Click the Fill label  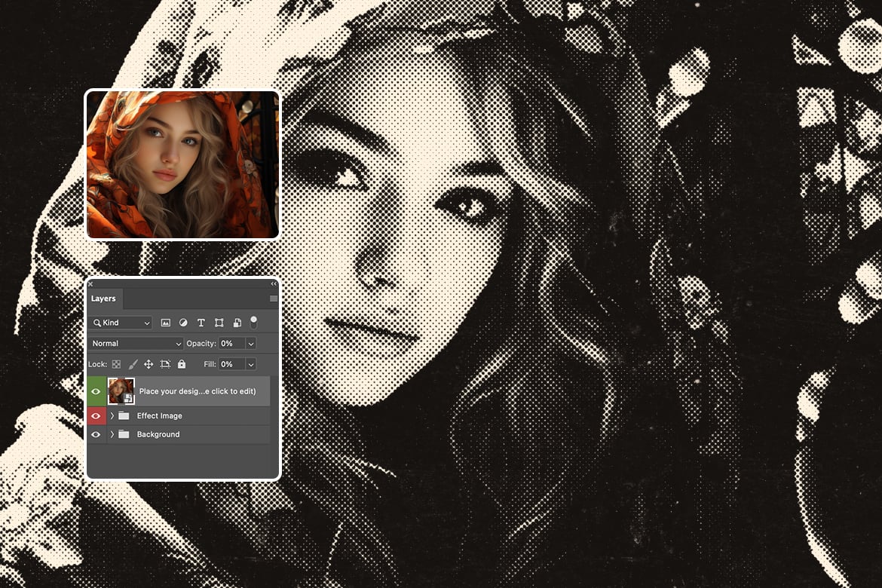pos(210,365)
